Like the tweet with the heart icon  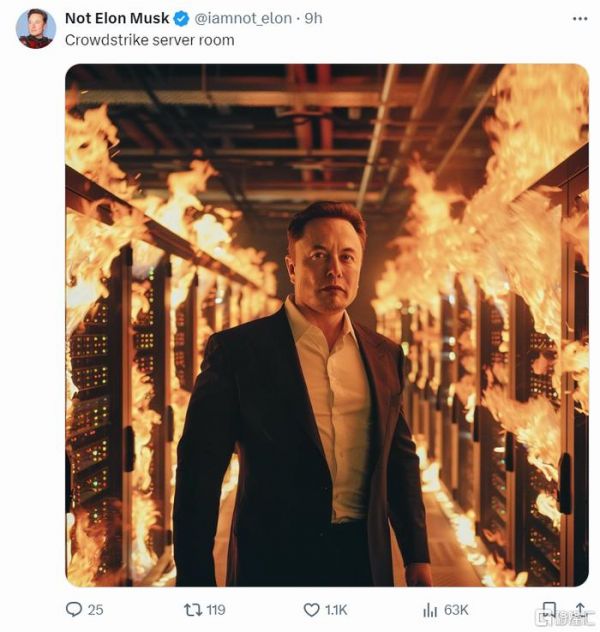tap(311, 609)
